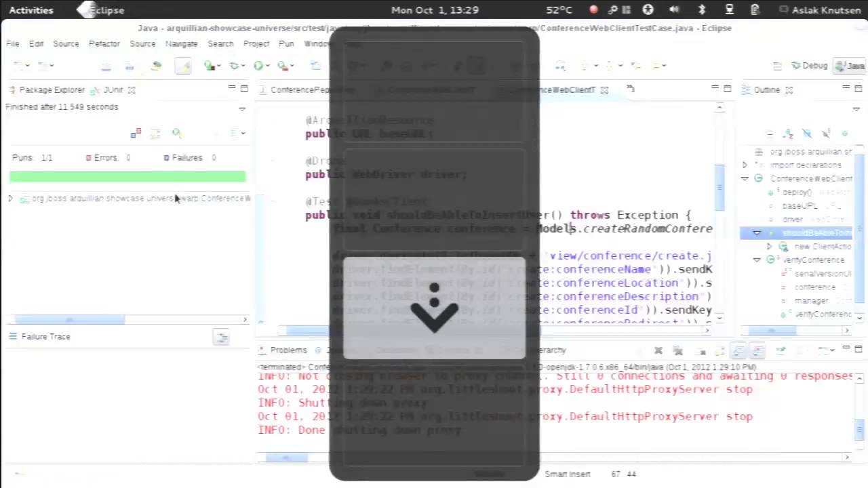Open the Project menu
Screen dimensions: 868x488
(256, 43)
